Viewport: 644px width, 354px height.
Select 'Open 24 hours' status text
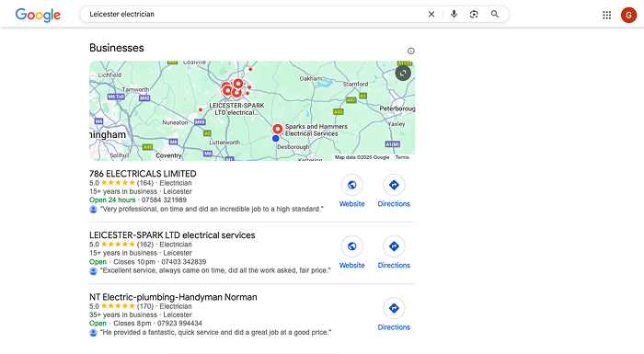(112, 200)
